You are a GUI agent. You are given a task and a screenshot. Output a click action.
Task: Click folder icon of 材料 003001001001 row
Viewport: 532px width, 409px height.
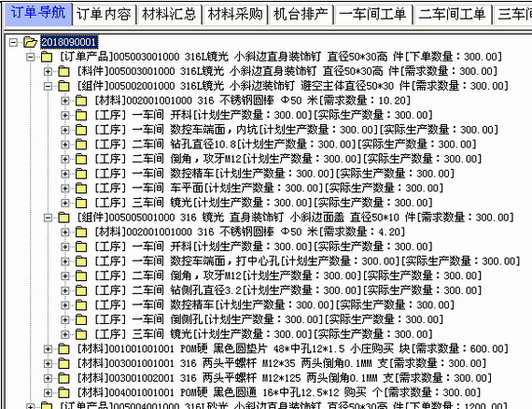[63, 363]
